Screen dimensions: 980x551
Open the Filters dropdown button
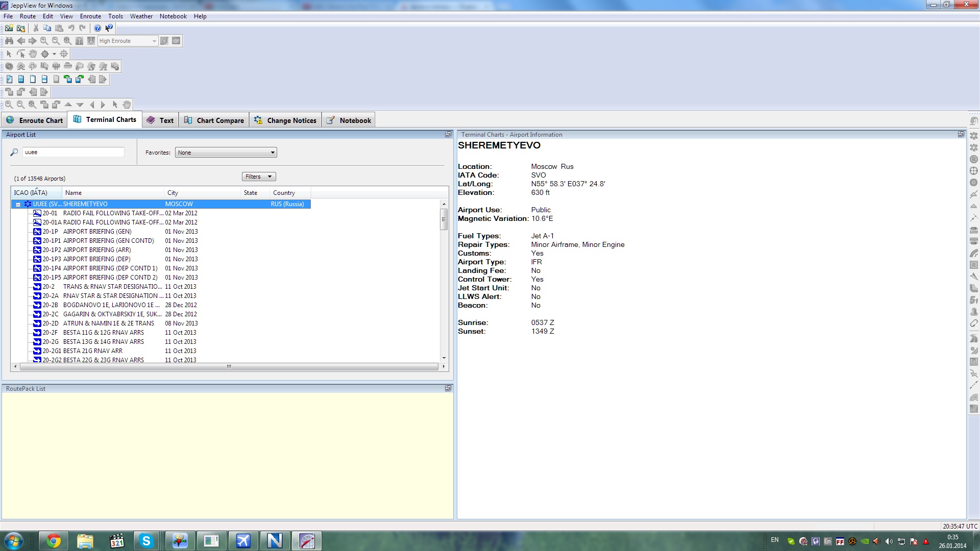259,177
